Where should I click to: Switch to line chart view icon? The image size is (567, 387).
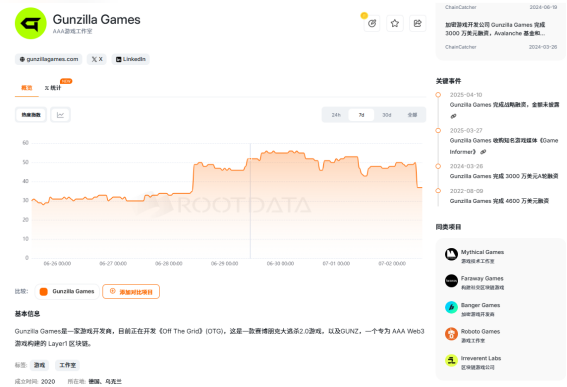click(x=60, y=115)
